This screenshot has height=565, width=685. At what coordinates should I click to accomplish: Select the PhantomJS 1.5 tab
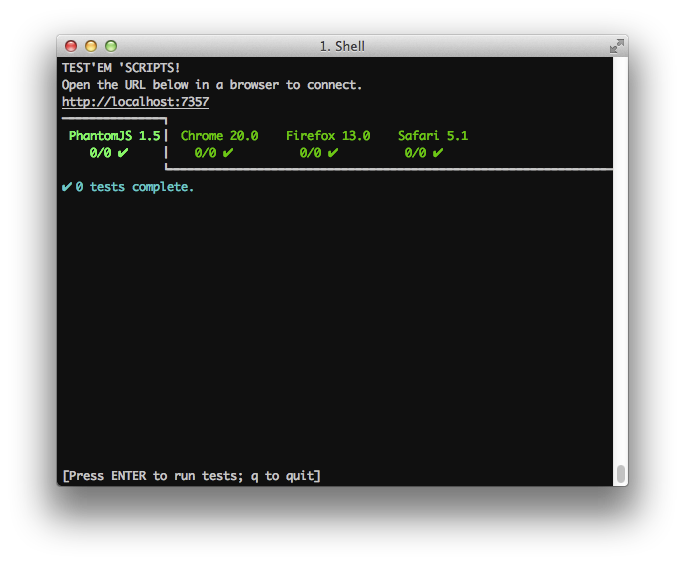tap(114, 136)
